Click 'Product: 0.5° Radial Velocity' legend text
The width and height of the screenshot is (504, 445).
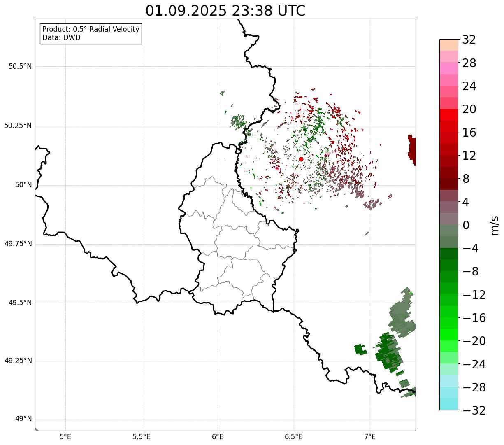[91, 30]
